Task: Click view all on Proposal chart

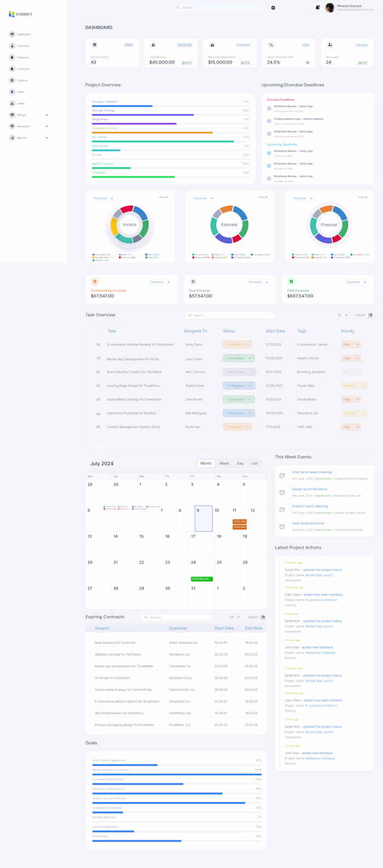Action: coord(362,197)
